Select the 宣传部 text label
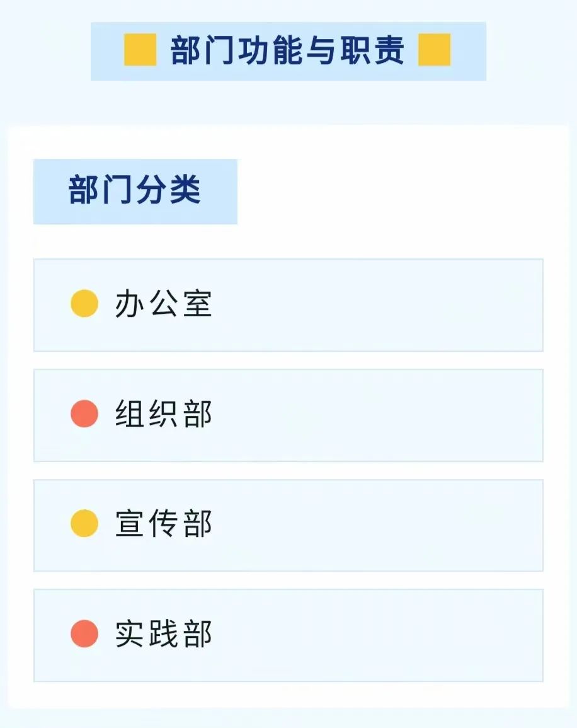The width and height of the screenshot is (577, 728). [164, 524]
